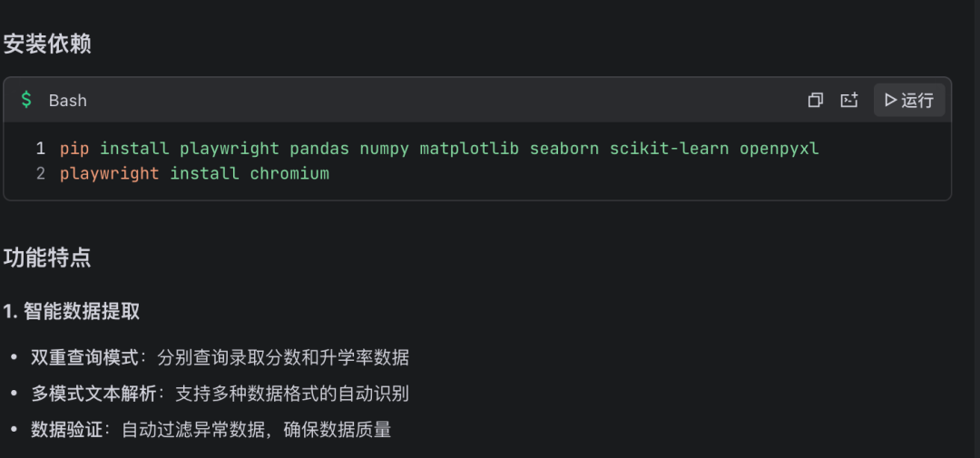
Task: Click playwright at start of second line
Action: (109, 173)
